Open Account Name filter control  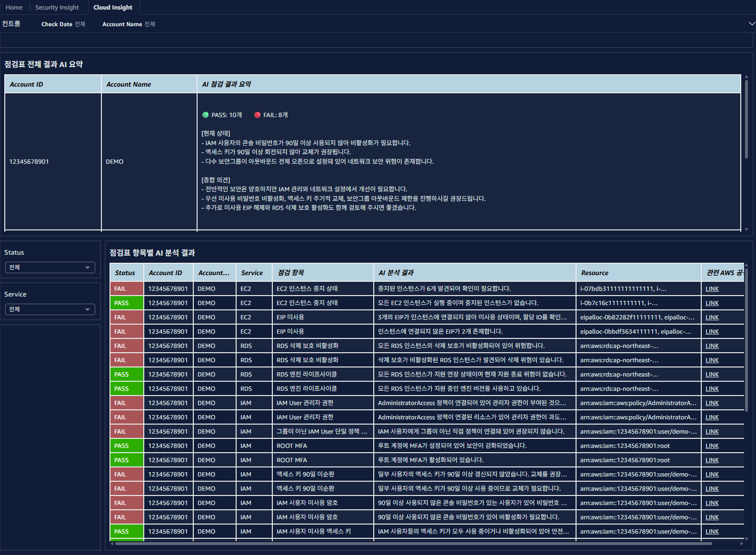129,24
